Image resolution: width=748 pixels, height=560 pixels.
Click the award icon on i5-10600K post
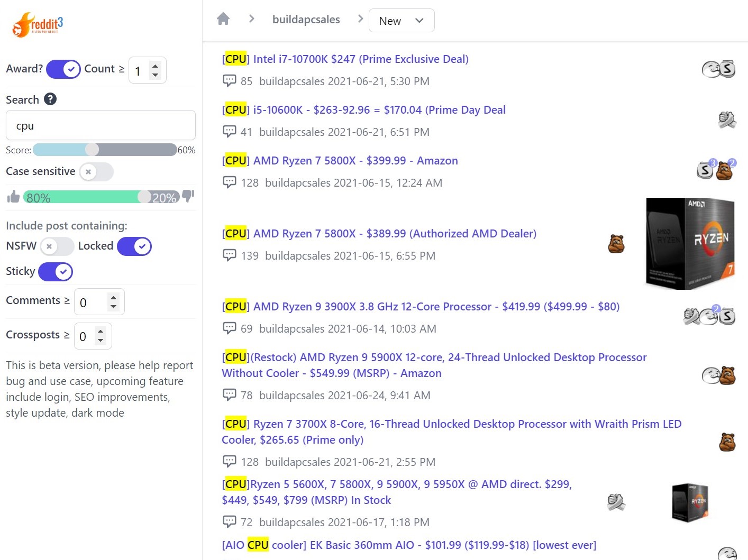coord(727,120)
